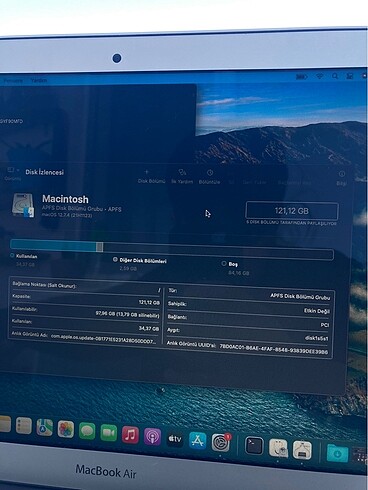Click the Bağlama Noktası (Salt Okunur) row
Screen dimensions: 368x490
point(86,287)
